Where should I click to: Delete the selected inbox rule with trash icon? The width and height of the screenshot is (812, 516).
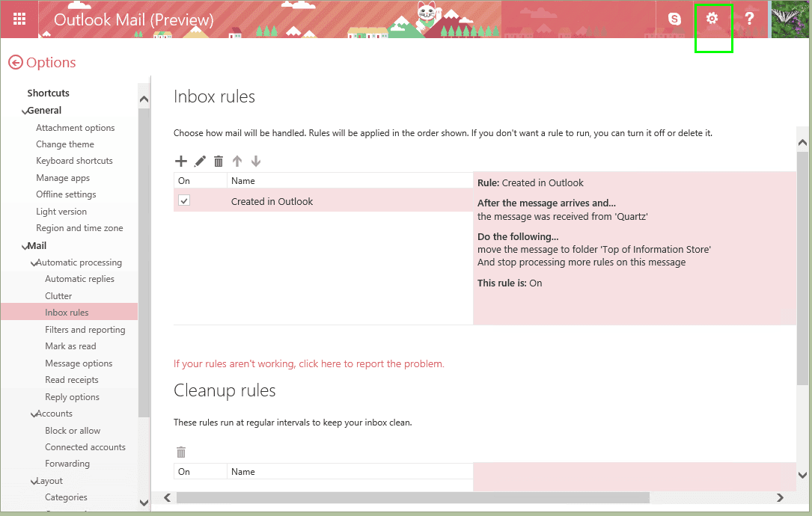[x=219, y=162]
